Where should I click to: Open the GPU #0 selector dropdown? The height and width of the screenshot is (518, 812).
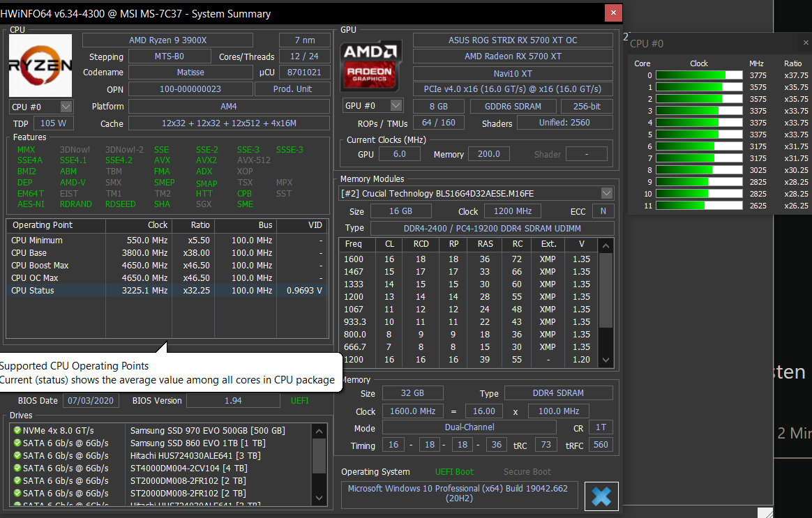[396, 105]
